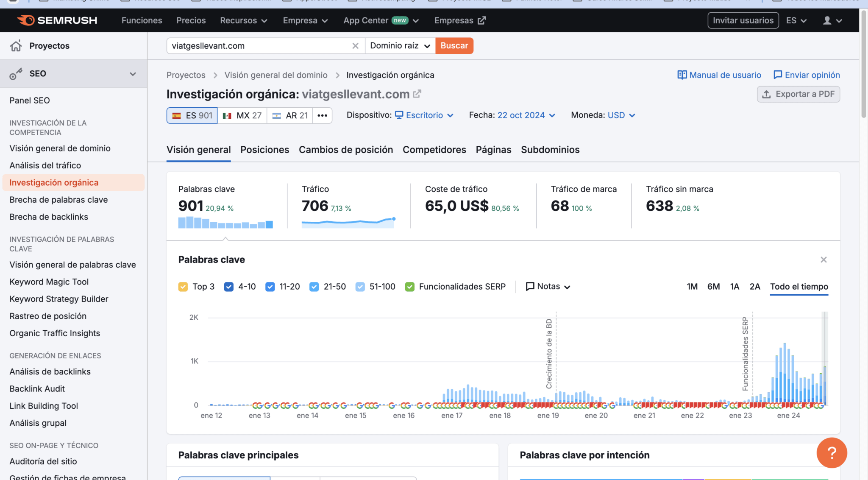Image resolution: width=868 pixels, height=480 pixels.
Task: Toggle the Top 3 checkbox
Action: tap(183, 287)
